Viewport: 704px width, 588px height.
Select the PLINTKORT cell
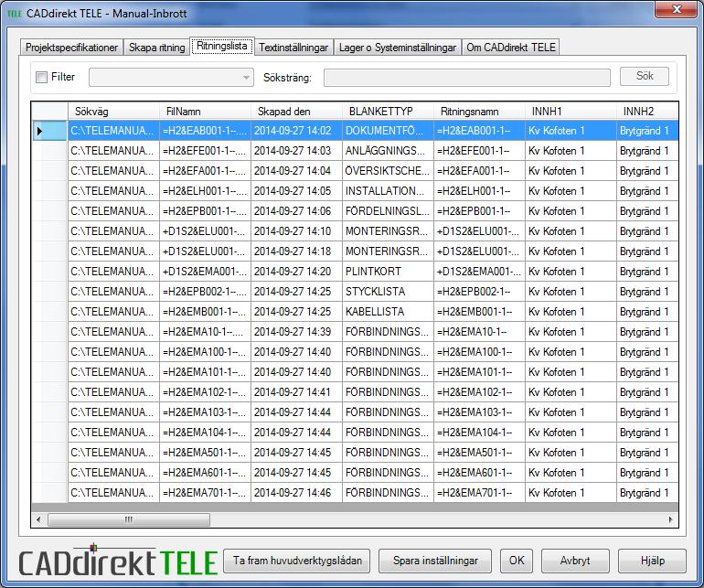tap(388, 272)
